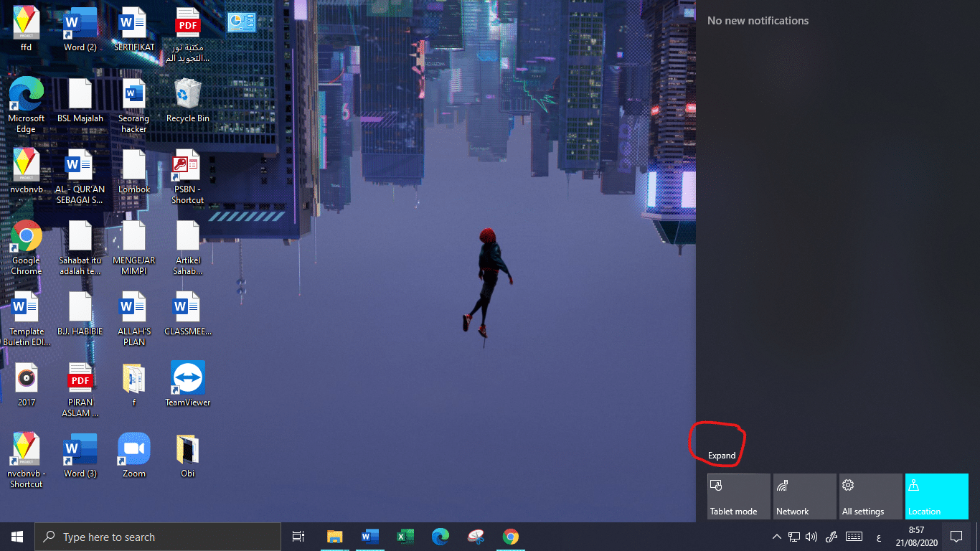Select the BSL Majalah file icon
This screenshot has width=980, height=551.
(x=80, y=100)
